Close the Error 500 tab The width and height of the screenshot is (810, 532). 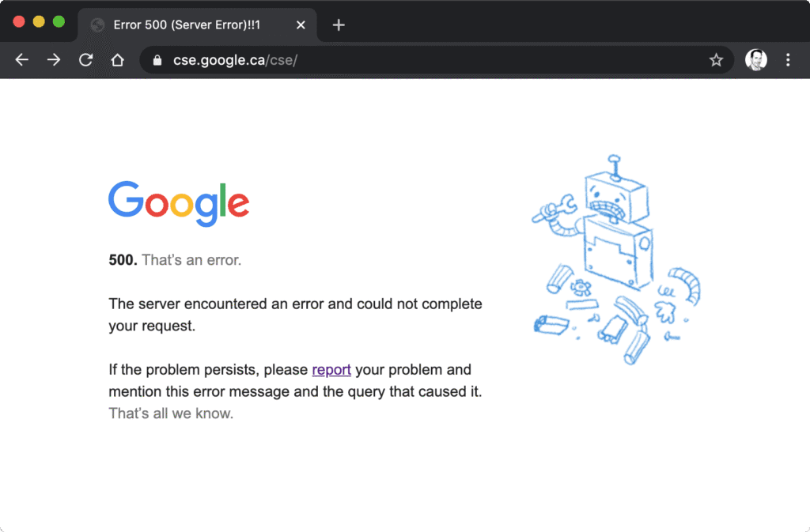pyautogui.click(x=300, y=25)
